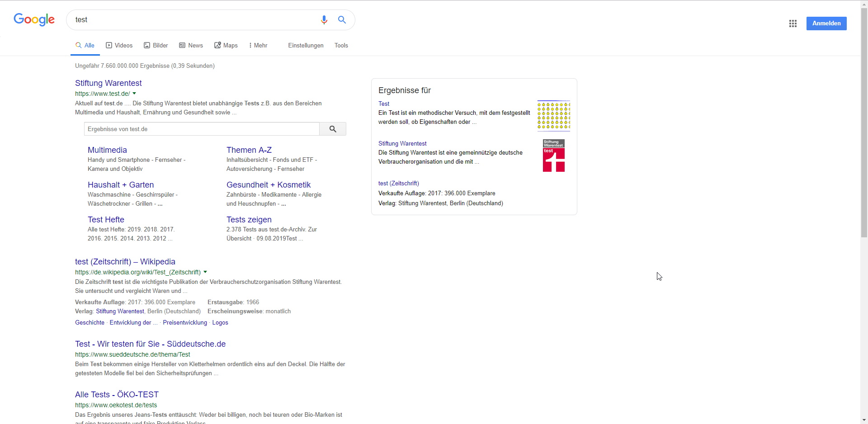This screenshot has height=424, width=868.
Task: Click the sueddeutsche.de/thema/Test URL
Action: [x=132, y=355]
